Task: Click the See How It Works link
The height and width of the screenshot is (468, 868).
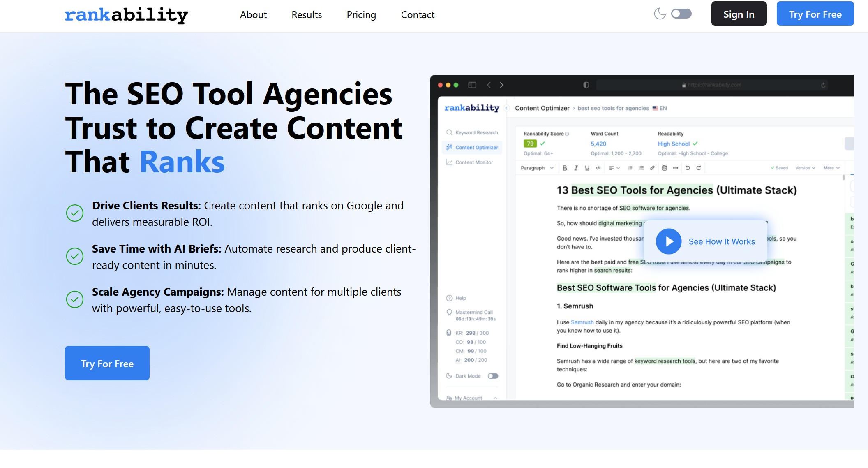Action: point(722,241)
